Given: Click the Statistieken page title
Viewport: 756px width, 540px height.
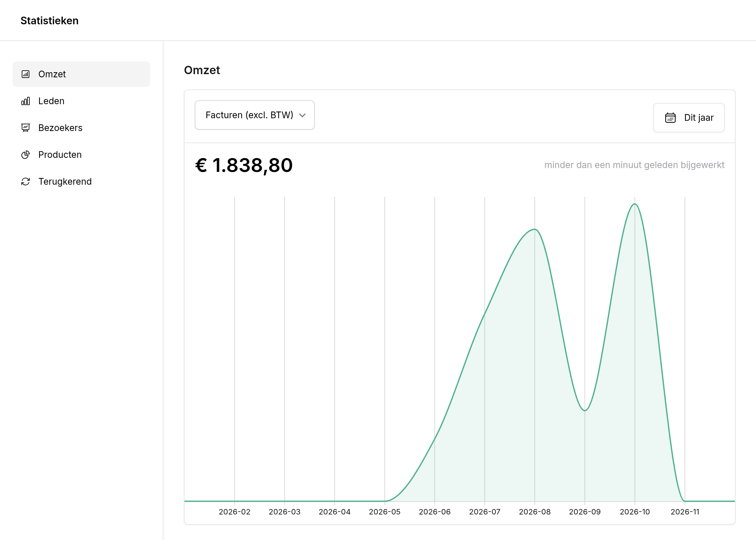Looking at the screenshot, I should click(49, 21).
